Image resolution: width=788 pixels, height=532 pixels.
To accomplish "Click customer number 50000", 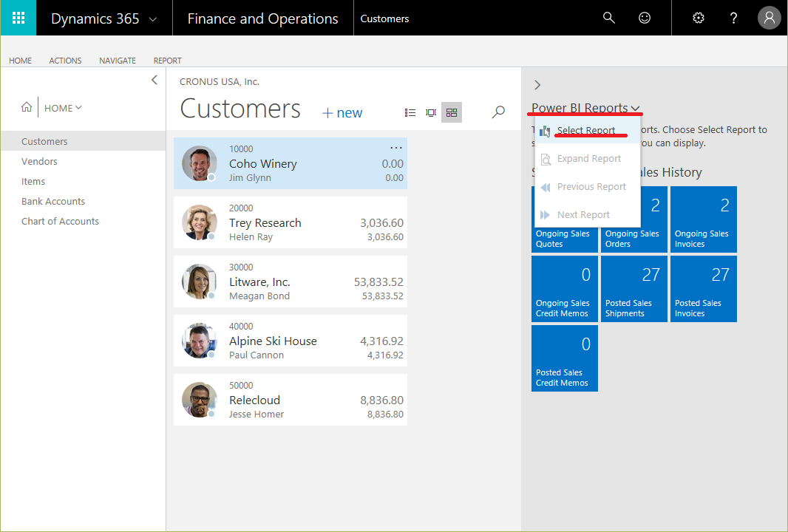I will (x=241, y=385).
